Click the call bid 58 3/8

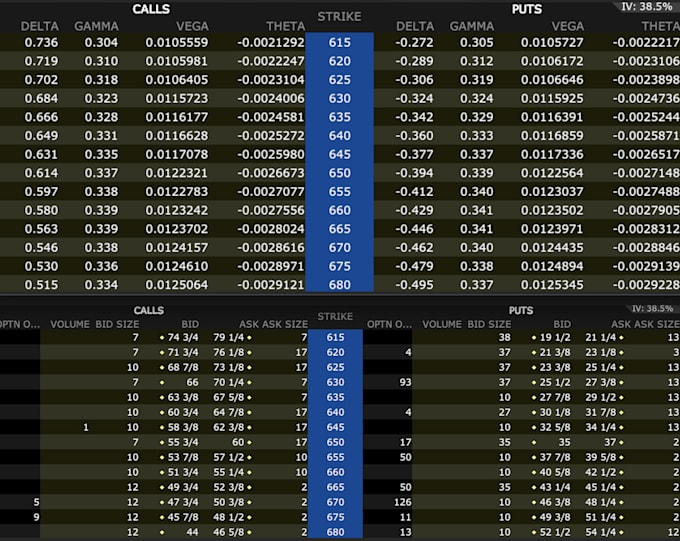pos(183,427)
